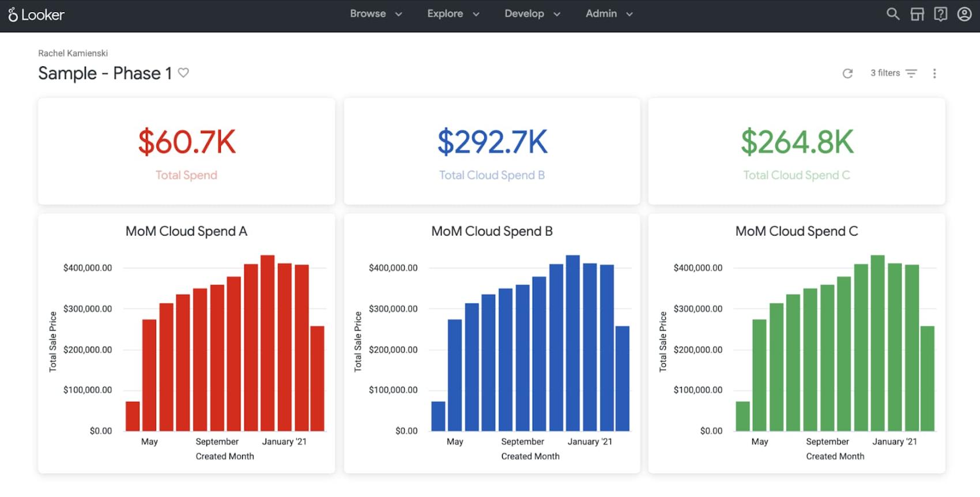Viewport: 980px width, 497px height.
Task: Open the Develop menu
Action: tap(524, 14)
